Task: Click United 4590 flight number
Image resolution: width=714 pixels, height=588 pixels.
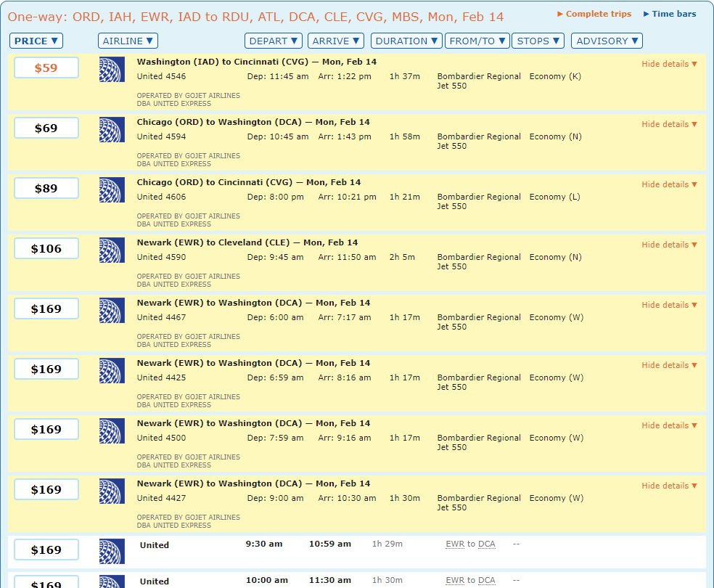Action: pos(162,257)
